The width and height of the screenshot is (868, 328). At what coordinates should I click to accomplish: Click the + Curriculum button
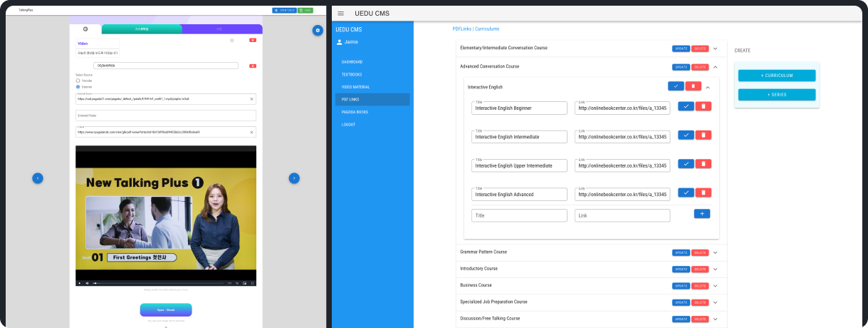pos(777,76)
